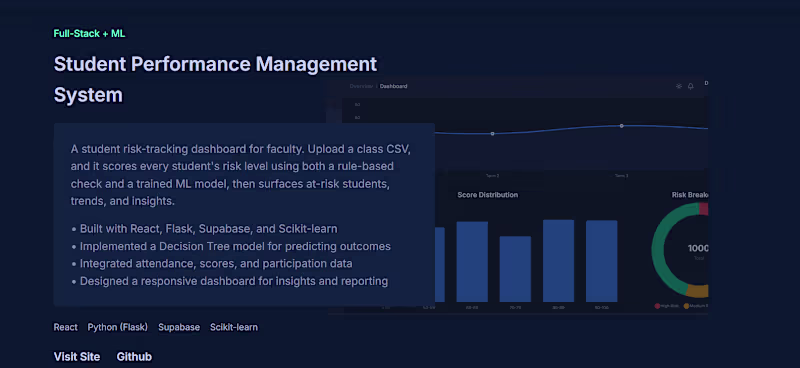Screen dimensions: 800x368
Task: Click the 'A student risk-tracking dashboard' description paragraph
Action: pyautogui.click(x=241, y=175)
